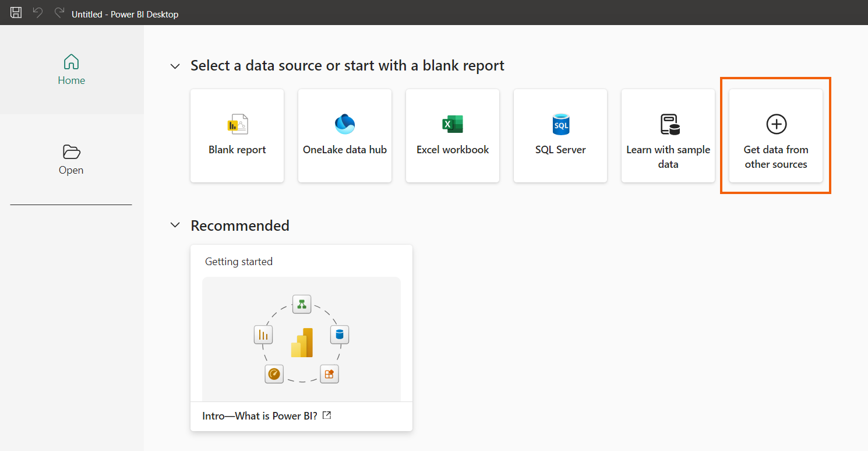Click the external link icon beside Intro
This screenshot has height=451, width=868.
tap(327, 415)
